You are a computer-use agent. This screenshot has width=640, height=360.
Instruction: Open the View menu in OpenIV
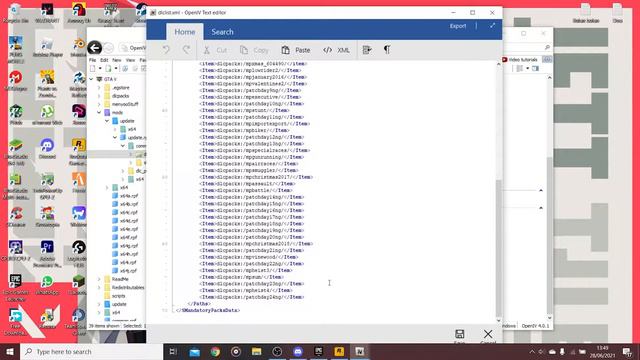tap(130, 60)
